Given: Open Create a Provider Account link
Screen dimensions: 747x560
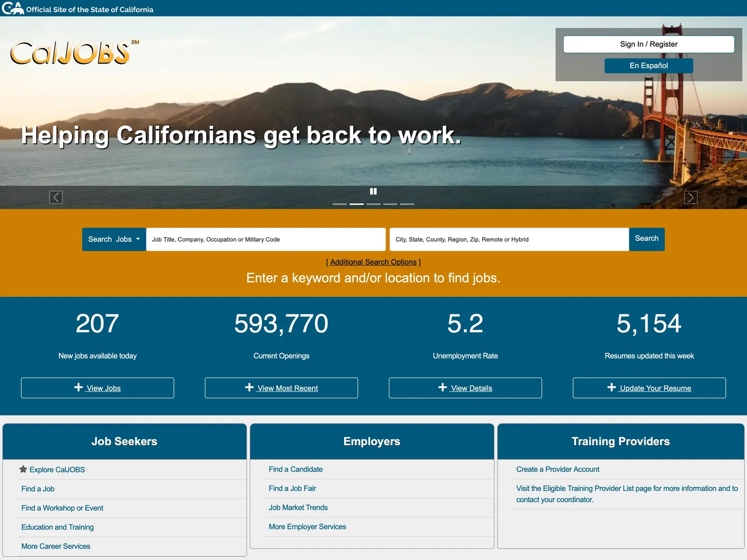Looking at the screenshot, I should [x=557, y=469].
